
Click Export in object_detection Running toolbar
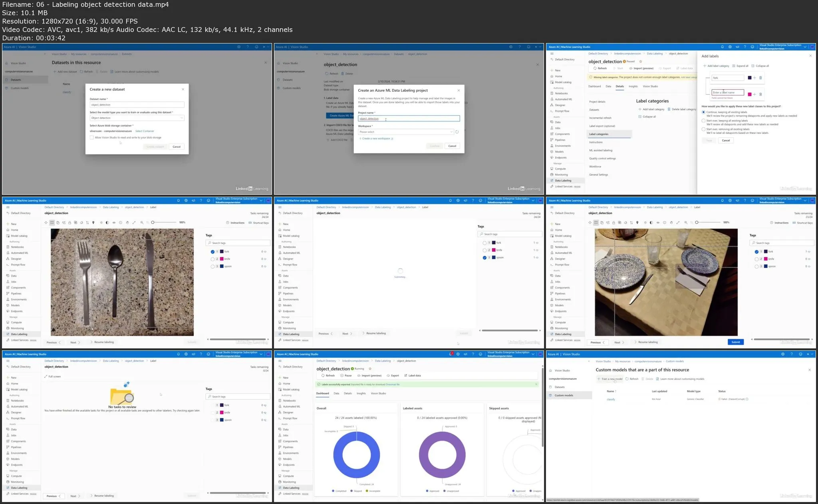click(x=393, y=376)
